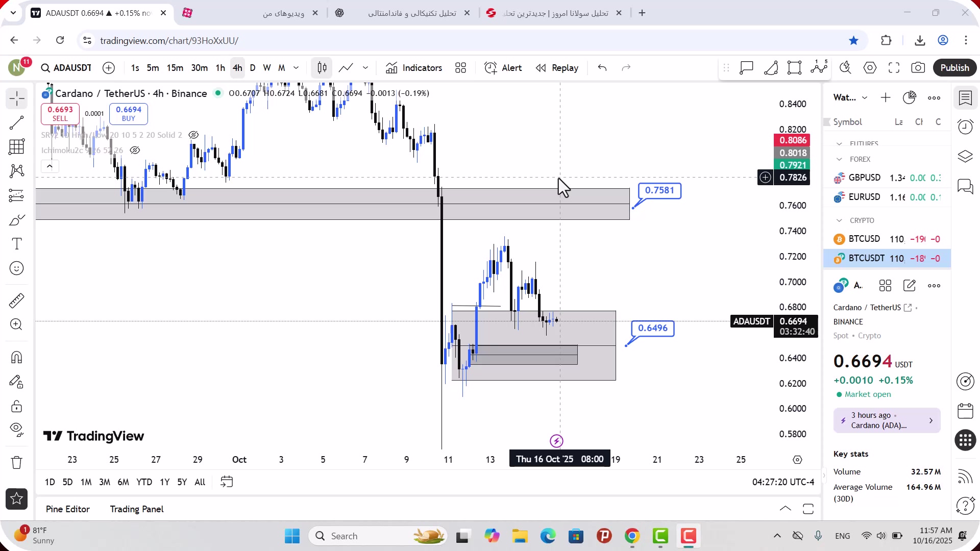Image resolution: width=980 pixels, height=551 pixels.
Task: Open the Gann and Fibonacci tools
Action: tap(17, 147)
